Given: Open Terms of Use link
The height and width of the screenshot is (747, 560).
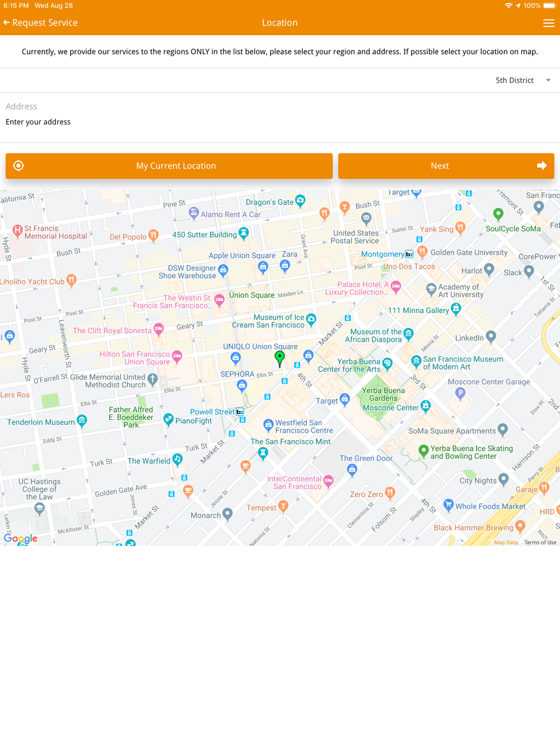Looking at the screenshot, I should tap(540, 542).
